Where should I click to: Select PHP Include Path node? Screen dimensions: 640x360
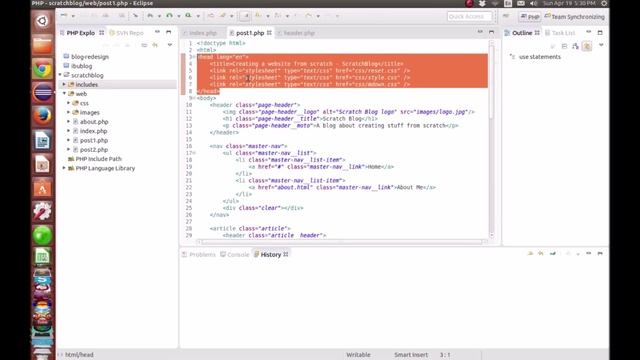(x=98, y=159)
